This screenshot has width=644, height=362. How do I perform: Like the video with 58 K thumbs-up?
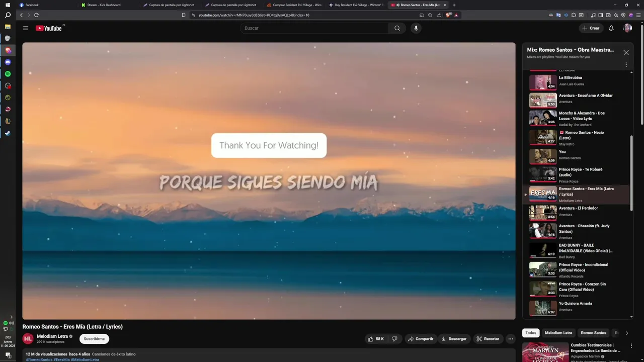pyautogui.click(x=376, y=339)
